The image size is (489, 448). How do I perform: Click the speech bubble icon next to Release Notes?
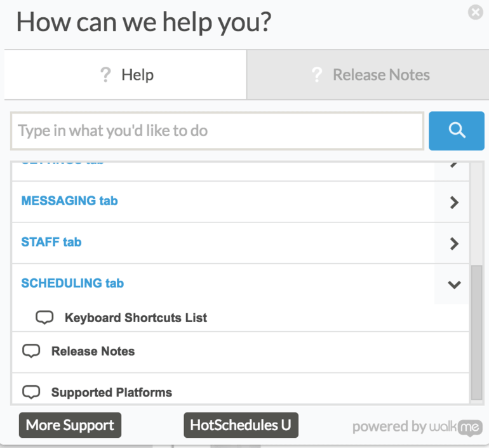[x=31, y=351]
